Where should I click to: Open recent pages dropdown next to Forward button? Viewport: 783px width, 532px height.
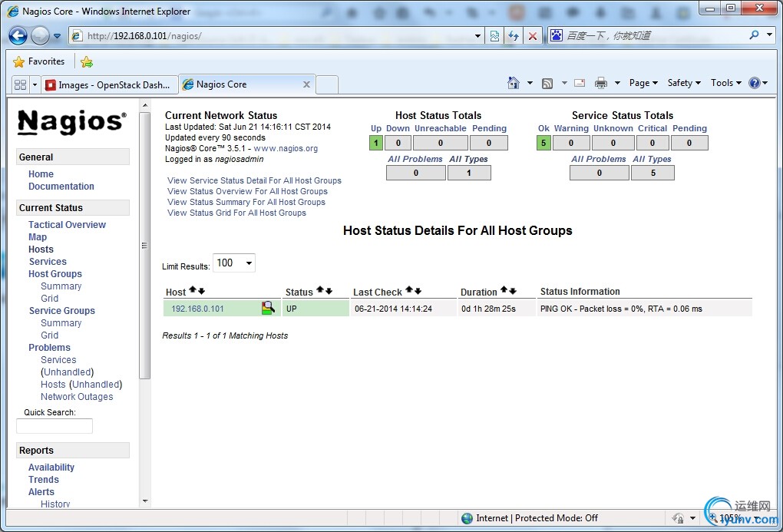coord(57,36)
